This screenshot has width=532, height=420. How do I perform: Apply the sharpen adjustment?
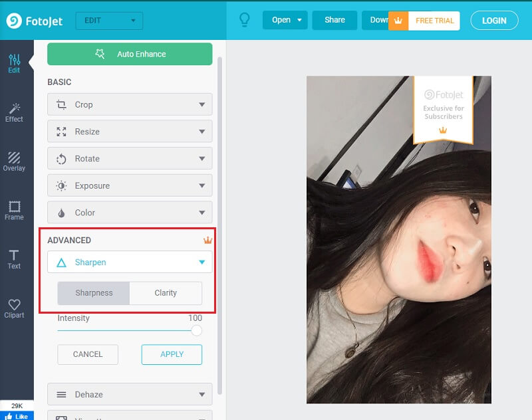click(x=172, y=354)
